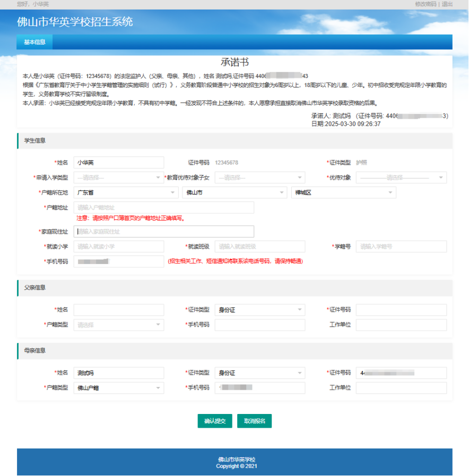The image size is (469, 476).
Task: Click the 退出 logout link
Action: (447, 4)
